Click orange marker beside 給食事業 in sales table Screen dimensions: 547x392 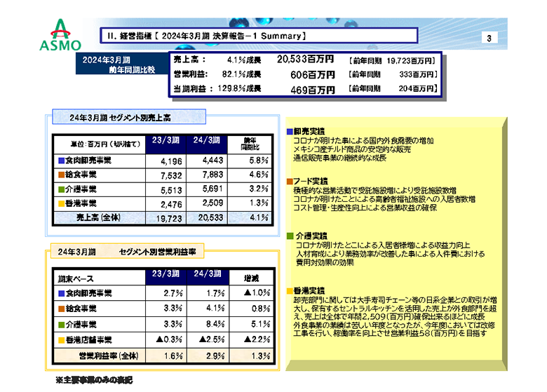(62, 175)
